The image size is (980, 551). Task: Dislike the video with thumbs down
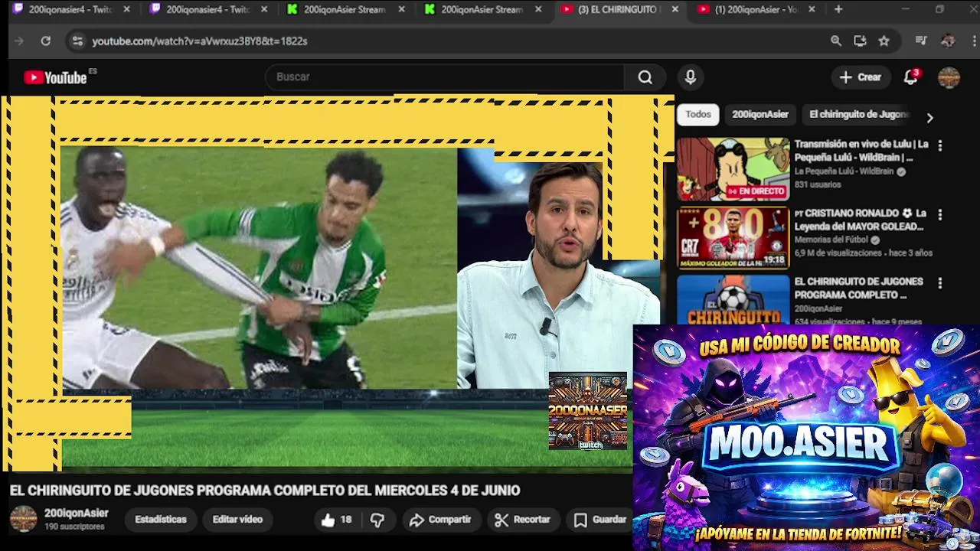pos(377,520)
